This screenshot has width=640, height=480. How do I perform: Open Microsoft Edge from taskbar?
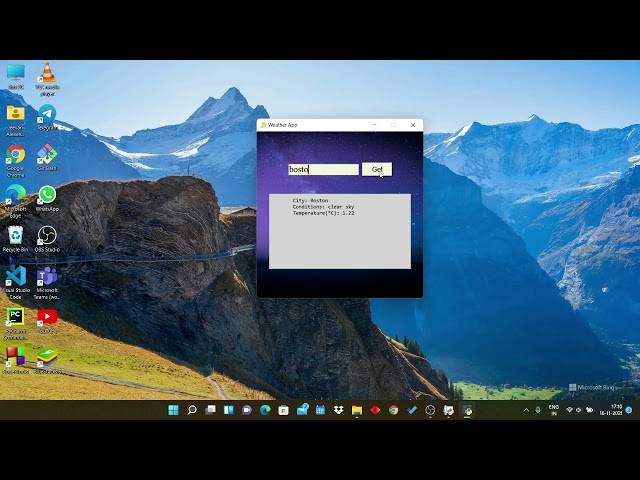(x=265, y=410)
